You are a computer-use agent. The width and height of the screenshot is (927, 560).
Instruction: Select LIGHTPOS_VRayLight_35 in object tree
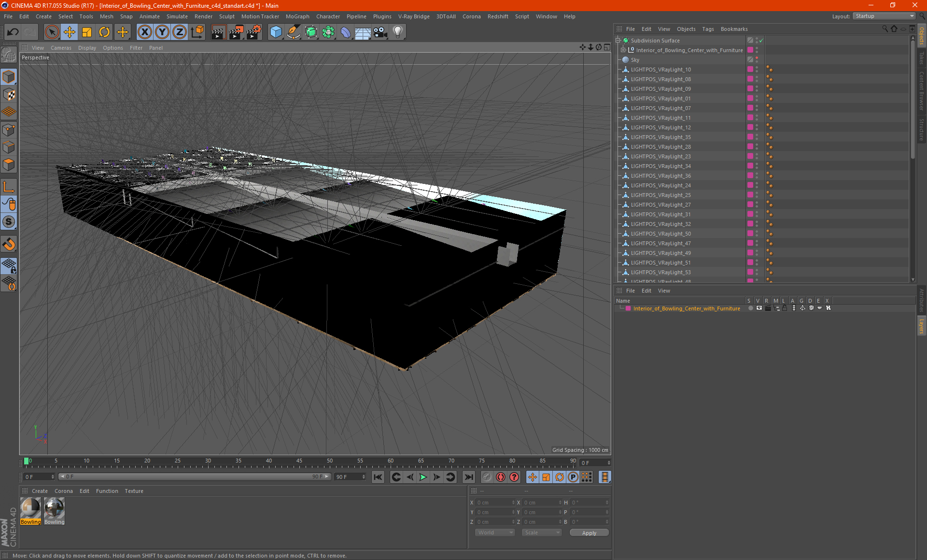[x=660, y=137]
